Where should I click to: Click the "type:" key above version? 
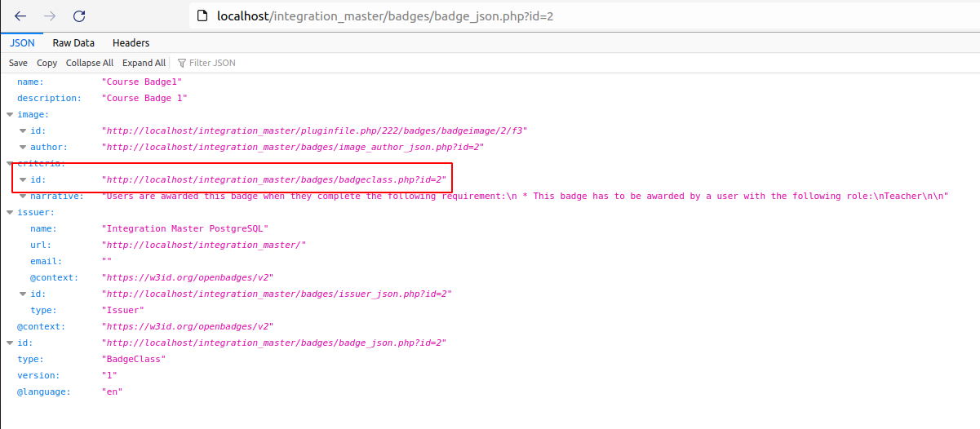[x=30, y=359]
